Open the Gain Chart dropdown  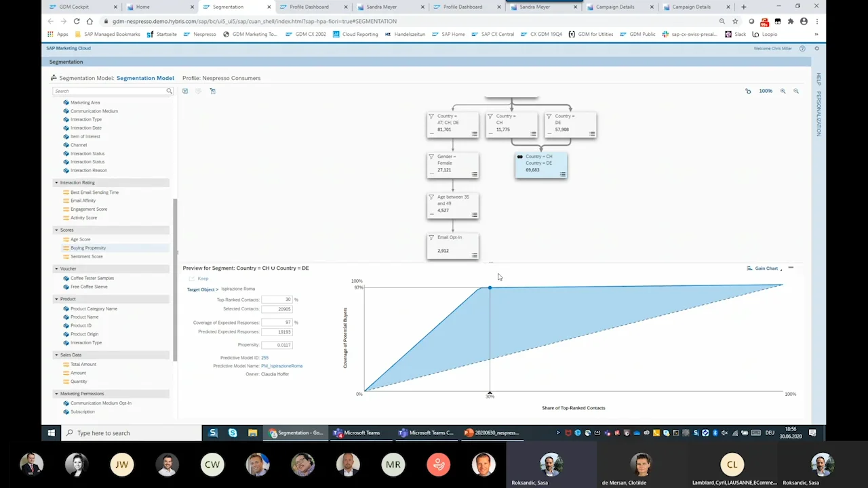tap(764, 268)
